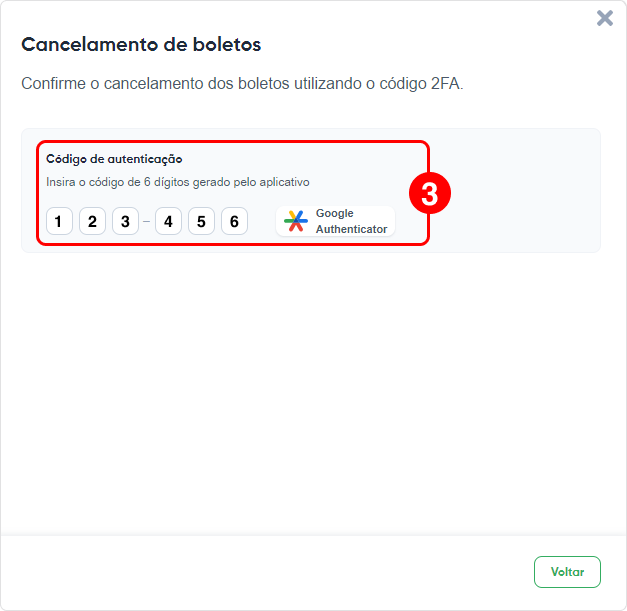Click the dash between digit groups
Viewport: 627px width, 611px height.
coord(147,221)
